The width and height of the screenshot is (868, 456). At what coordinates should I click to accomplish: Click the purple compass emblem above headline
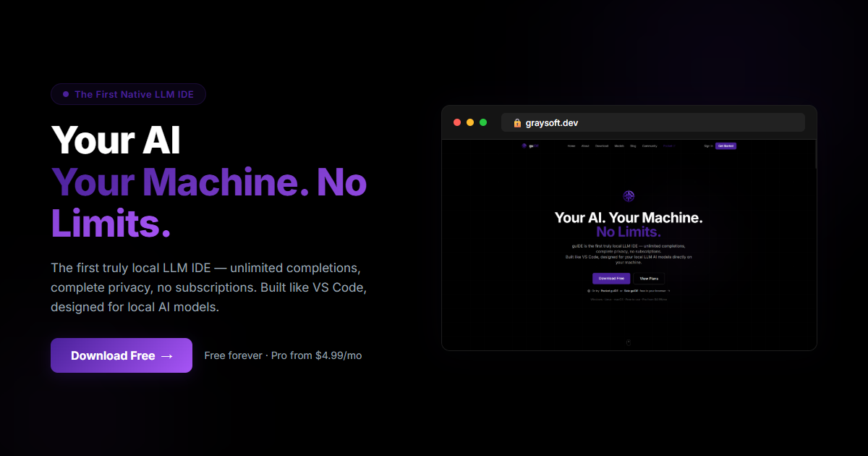tap(629, 196)
